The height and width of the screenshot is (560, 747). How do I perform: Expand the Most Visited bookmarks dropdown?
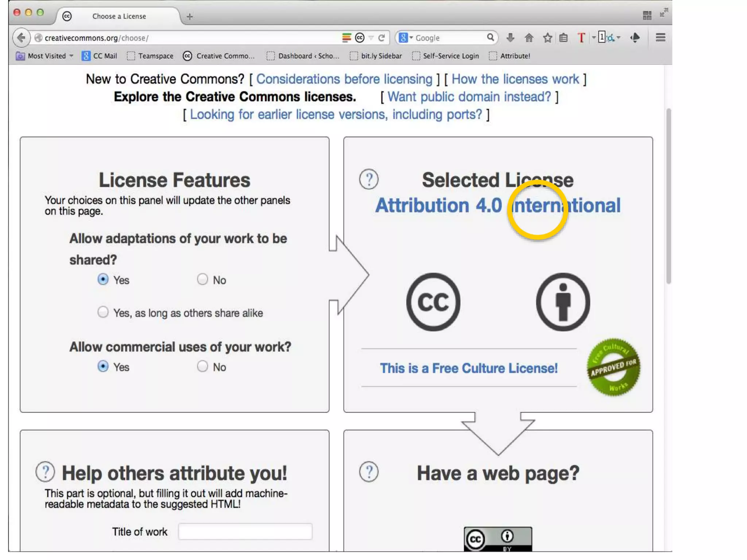pyautogui.click(x=71, y=56)
